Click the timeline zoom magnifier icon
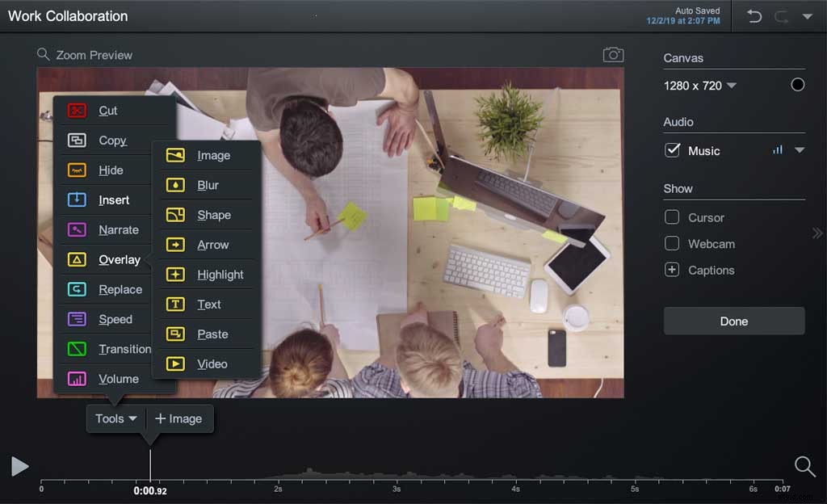The height and width of the screenshot is (504, 827). coord(804,467)
